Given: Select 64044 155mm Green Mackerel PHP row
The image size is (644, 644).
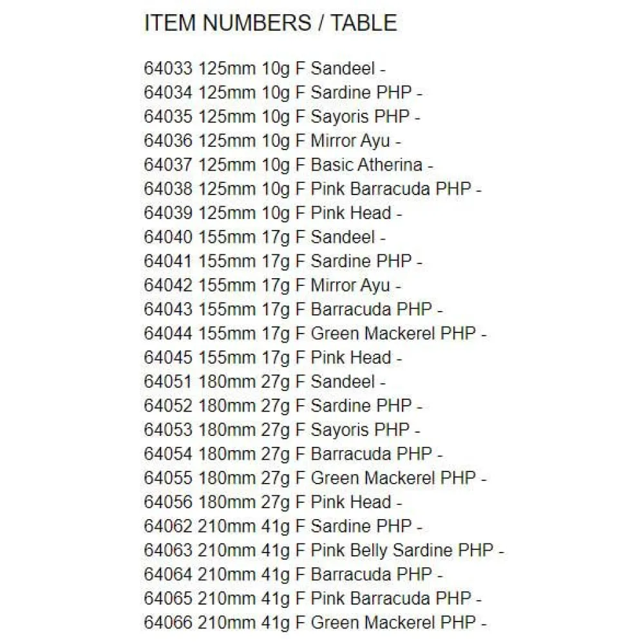Looking at the screenshot, I should (315, 334).
